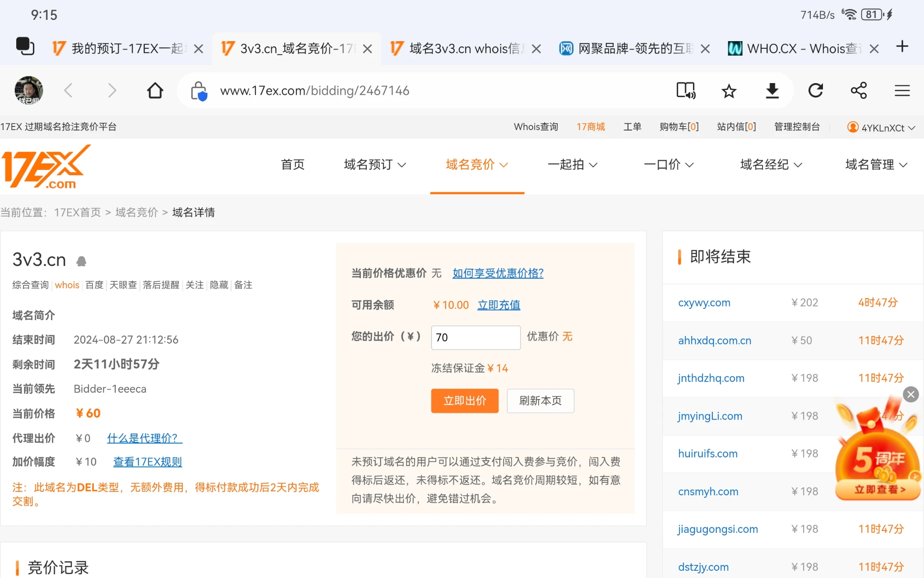924x578 pixels.
Task: Expand the 域名预订 dropdown menu
Action: 374,165
